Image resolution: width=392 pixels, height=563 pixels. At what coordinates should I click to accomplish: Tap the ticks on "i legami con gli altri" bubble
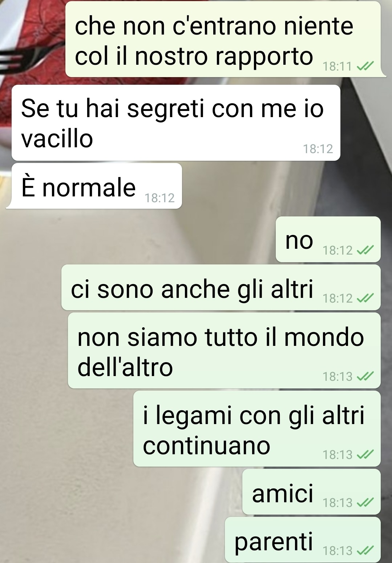[x=365, y=455]
